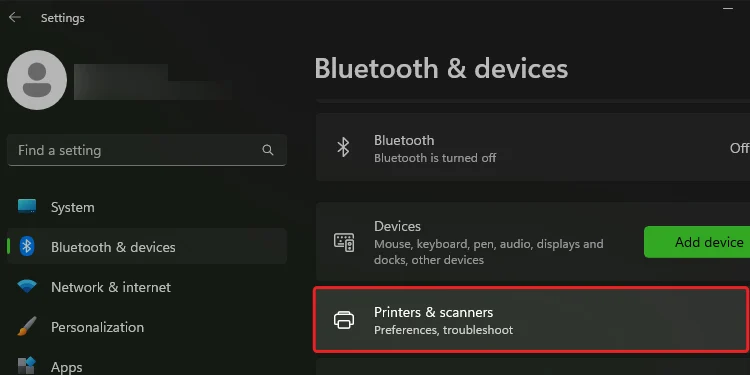Viewport: 750px width, 375px height.
Task: Click the Add device button
Action: point(697,242)
